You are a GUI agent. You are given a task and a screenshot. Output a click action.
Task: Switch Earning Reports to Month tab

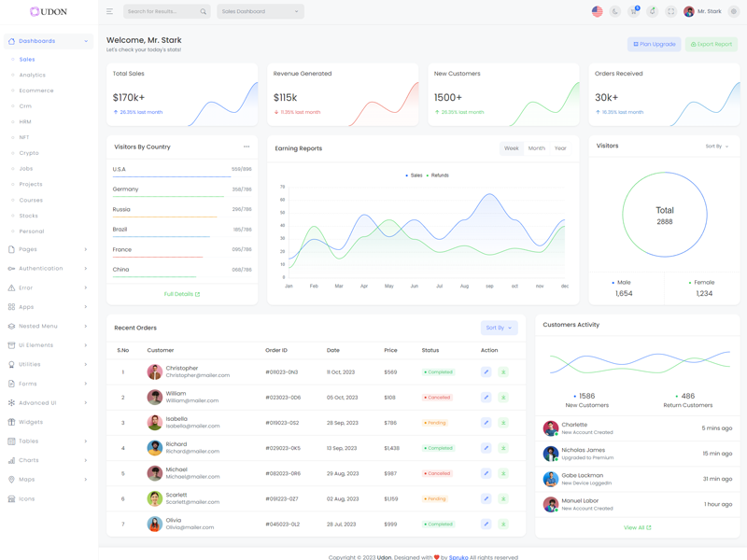(536, 148)
